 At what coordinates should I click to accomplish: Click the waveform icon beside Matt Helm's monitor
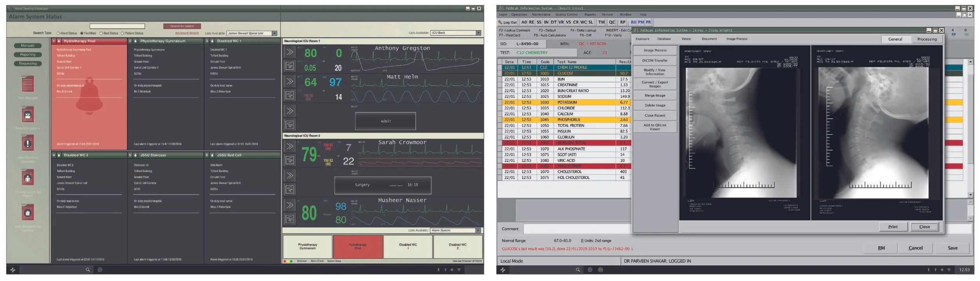click(290, 95)
